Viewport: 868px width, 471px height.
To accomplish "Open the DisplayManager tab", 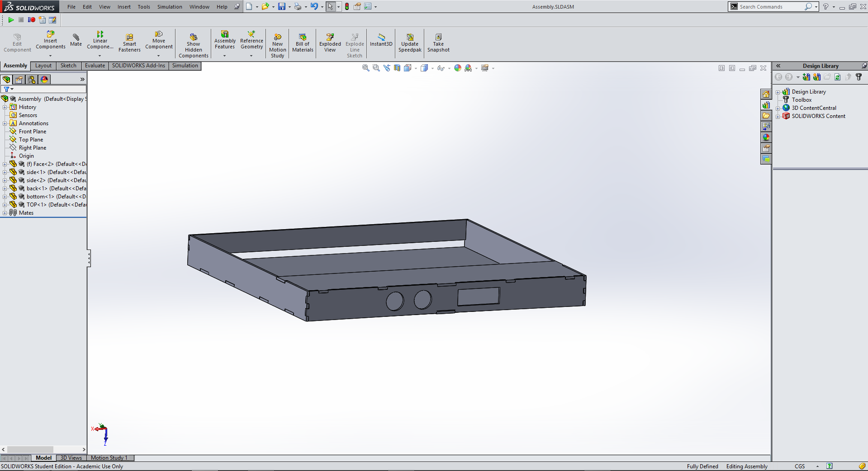I will click(44, 80).
